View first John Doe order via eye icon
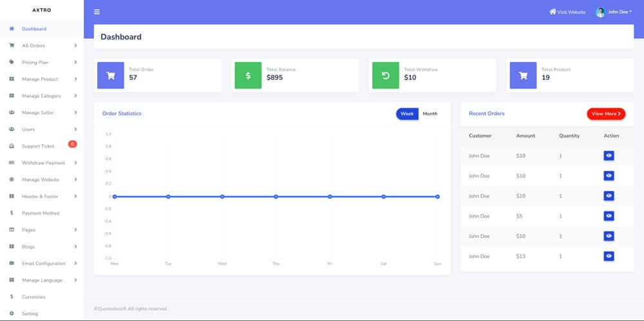644x321 pixels. click(609, 155)
